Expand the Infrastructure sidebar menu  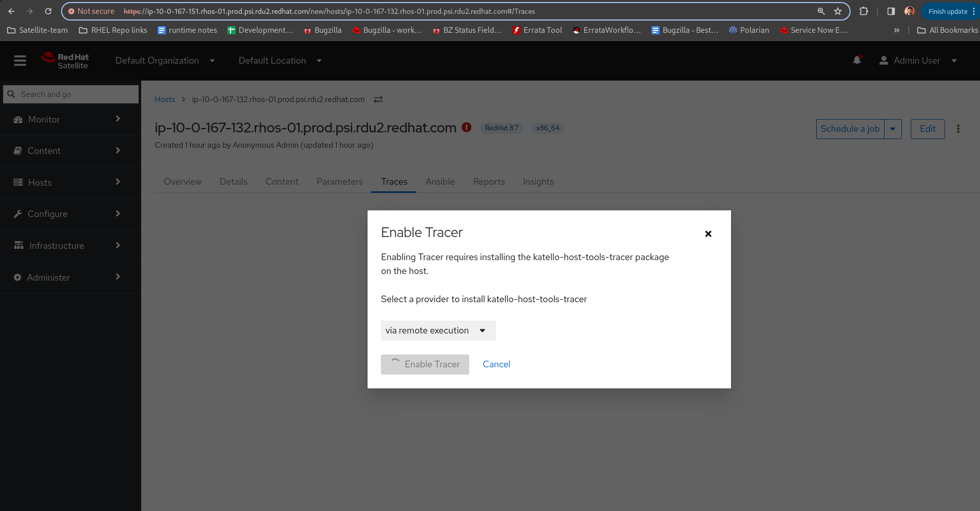pyautogui.click(x=70, y=246)
